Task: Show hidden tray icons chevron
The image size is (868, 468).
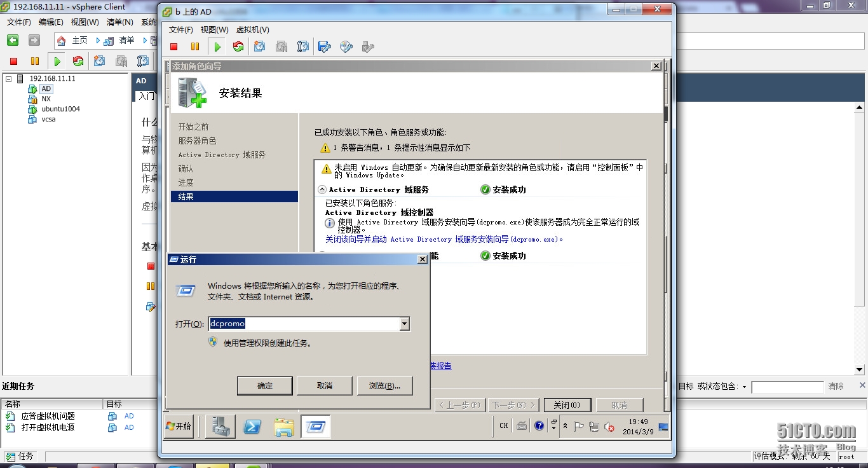Action: (565, 425)
